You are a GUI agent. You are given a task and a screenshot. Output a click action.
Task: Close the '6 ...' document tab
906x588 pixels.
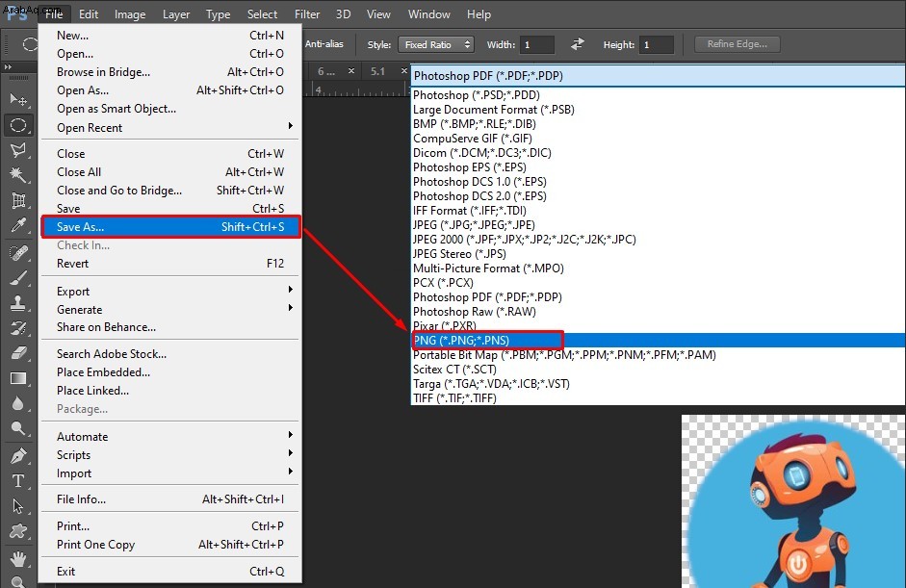pyautogui.click(x=351, y=71)
